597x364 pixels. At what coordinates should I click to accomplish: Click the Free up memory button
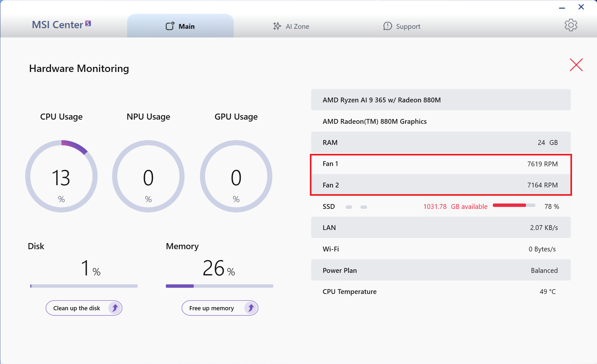point(220,308)
